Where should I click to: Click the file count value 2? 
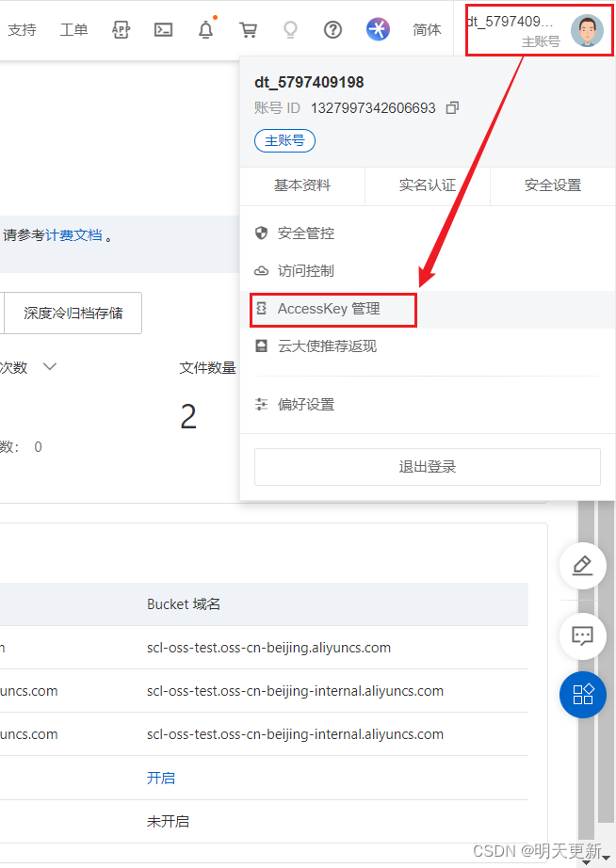click(x=188, y=417)
